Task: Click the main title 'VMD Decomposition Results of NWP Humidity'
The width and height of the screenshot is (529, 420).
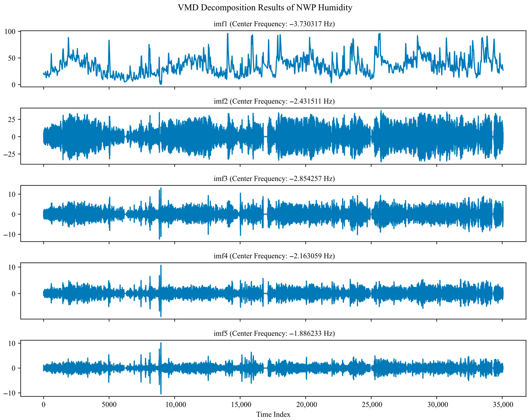Action: (265, 8)
